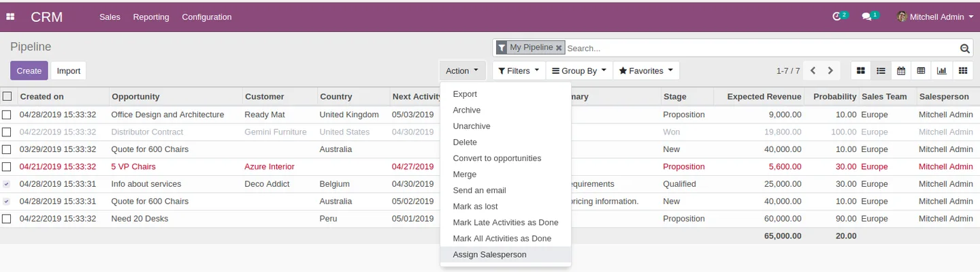Switch to calendar view
Screen dimensions: 980x272
(x=901, y=71)
